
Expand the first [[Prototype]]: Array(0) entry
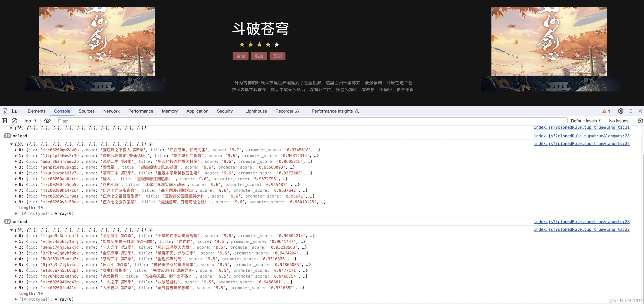pos(16,214)
